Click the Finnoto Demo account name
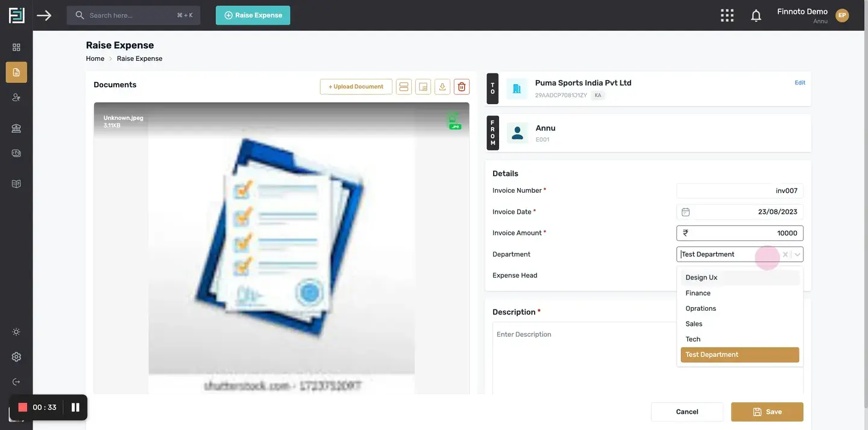 (x=802, y=11)
